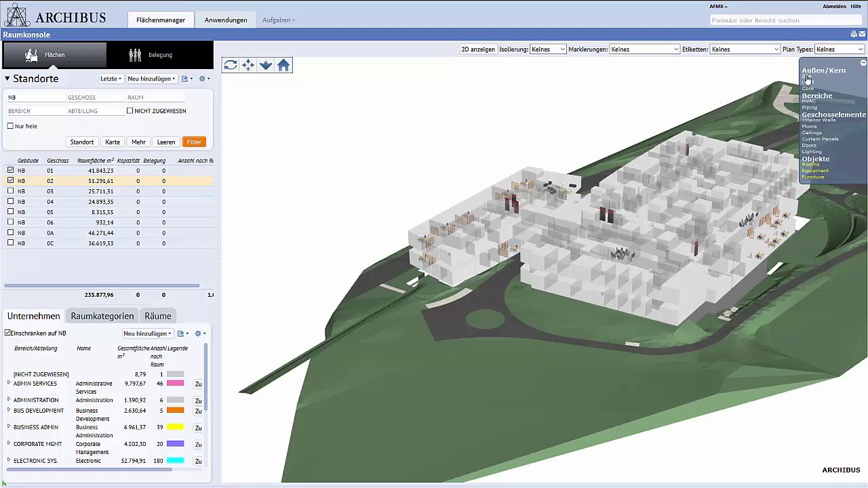868x488 pixels.
Task: Open the Anwendungen tab
Action: coord(226,20)
